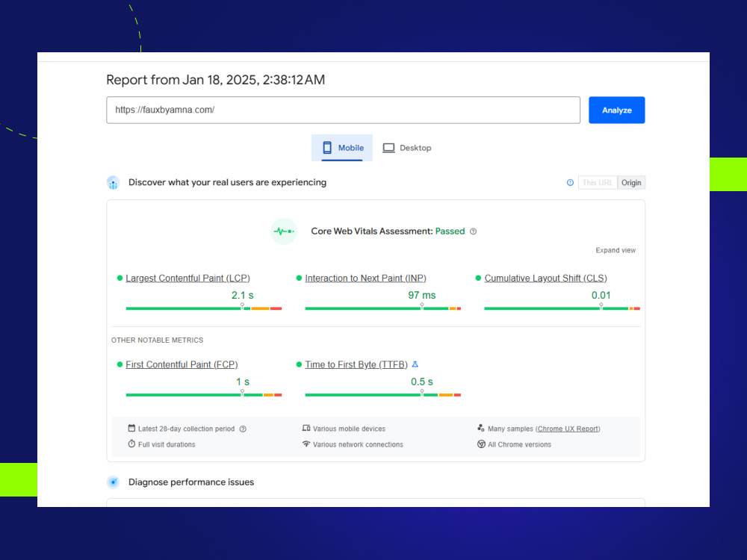This screenshot has width=747, height=560.
Task: Click the CLS distribution bar
Action: coord(562,308)
